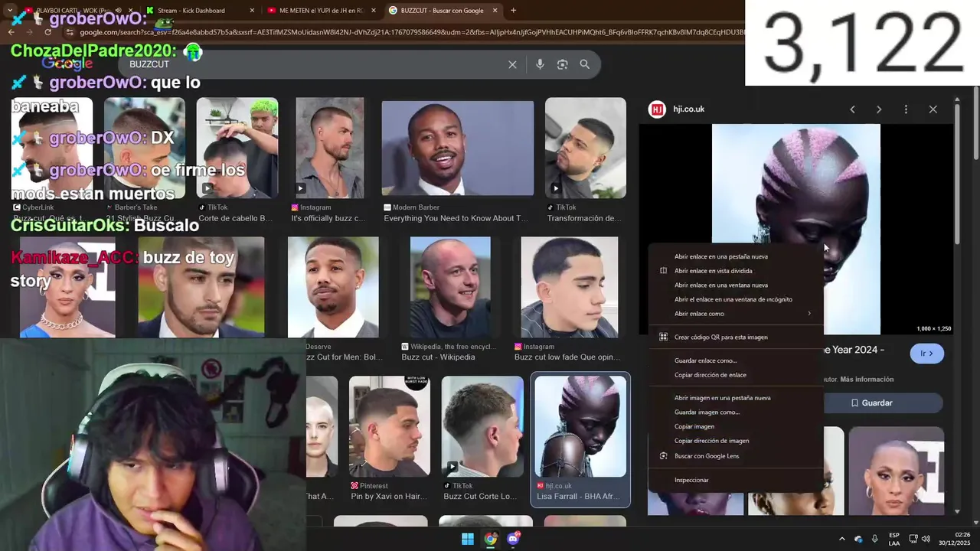Click the Guardar bookmark button
The height and width of the screenshot is (551, 980).
point(872,403)
